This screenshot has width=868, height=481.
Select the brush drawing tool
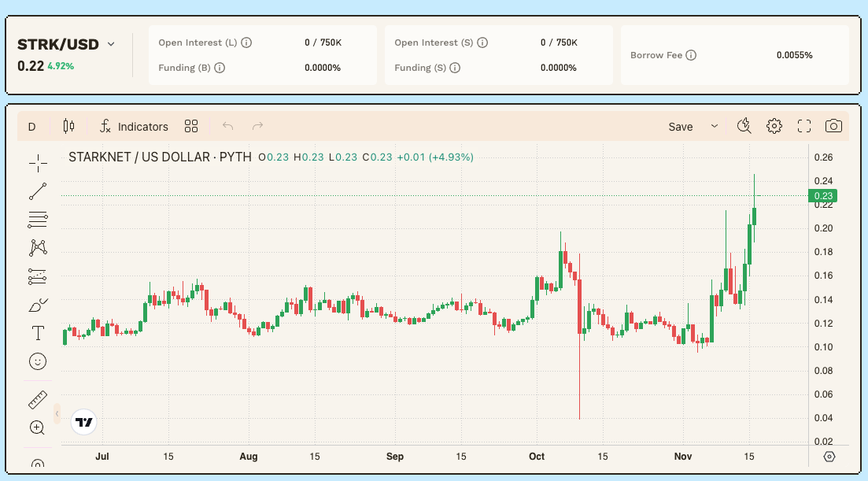pos(38,305)
